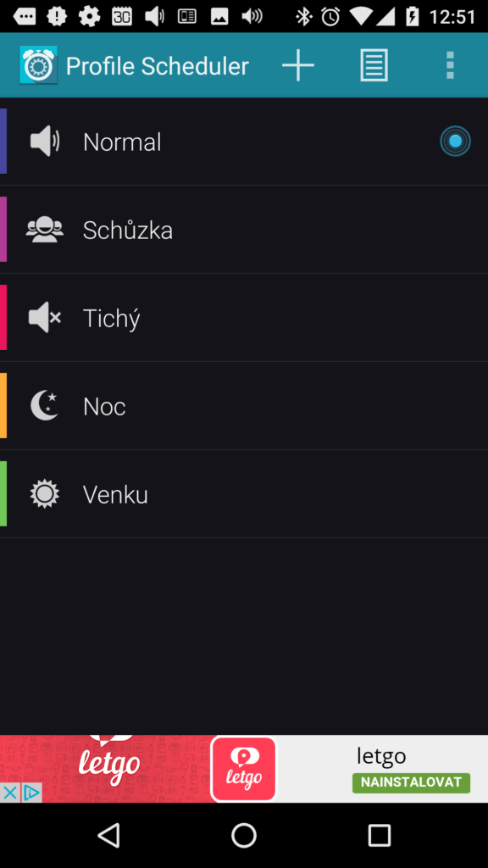Tap the moon icon for Noc
Screen dimensions: 488x868
pyautogui.click(x=45, y=405)
